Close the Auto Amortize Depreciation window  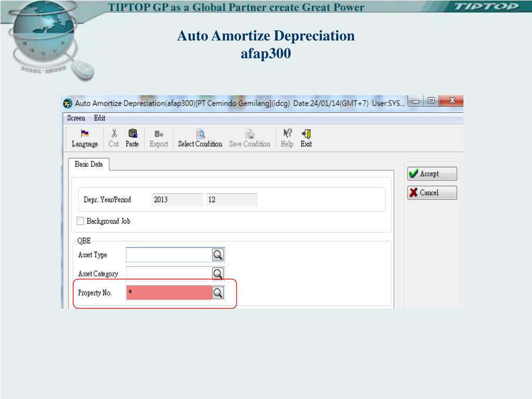pyautogui.click(x=451, y=100)
